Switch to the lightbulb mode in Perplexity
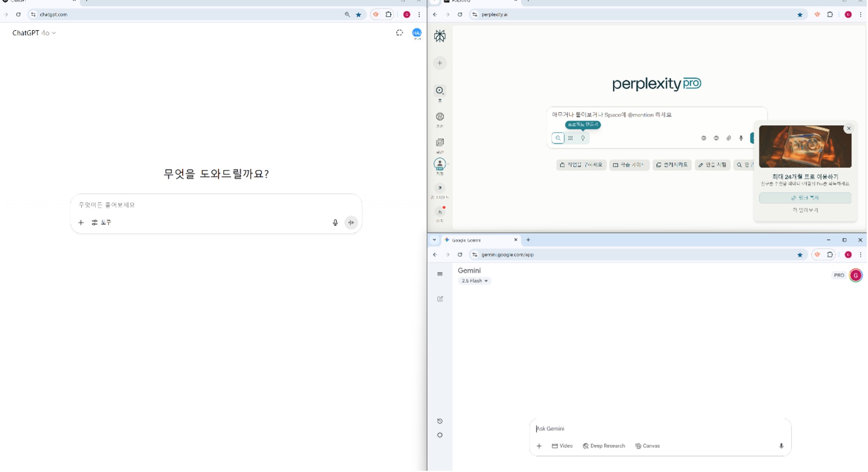The width and height of the screenshot is (868, 472). pos(583,138)
